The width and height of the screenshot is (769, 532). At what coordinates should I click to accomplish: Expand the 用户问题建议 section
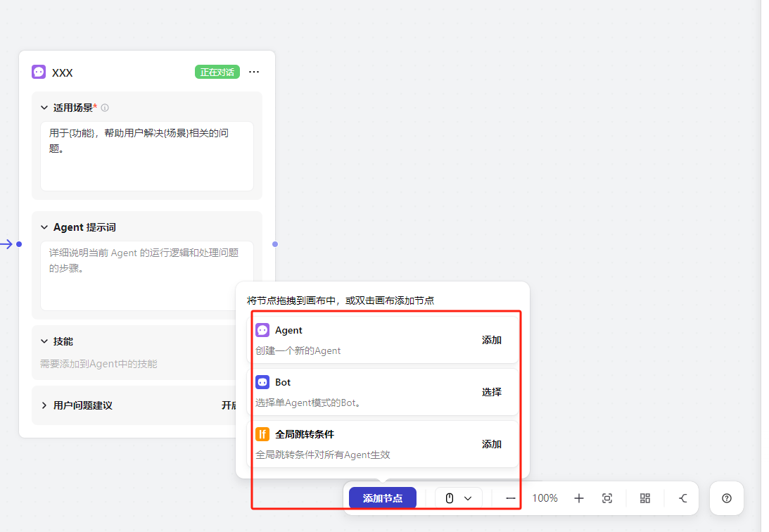click(x=44, y=405)
